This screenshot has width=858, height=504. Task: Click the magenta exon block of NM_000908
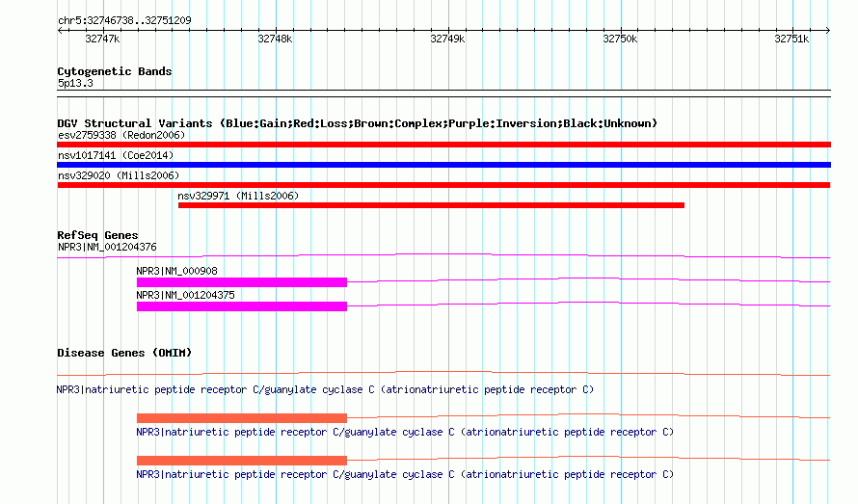click(x=242, y=282)
